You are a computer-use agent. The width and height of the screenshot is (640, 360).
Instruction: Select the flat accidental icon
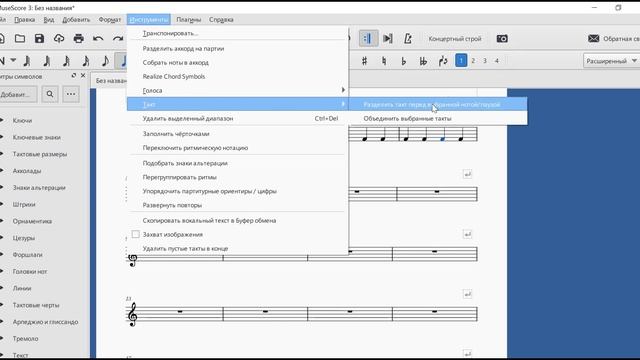[x=403, y=61]
